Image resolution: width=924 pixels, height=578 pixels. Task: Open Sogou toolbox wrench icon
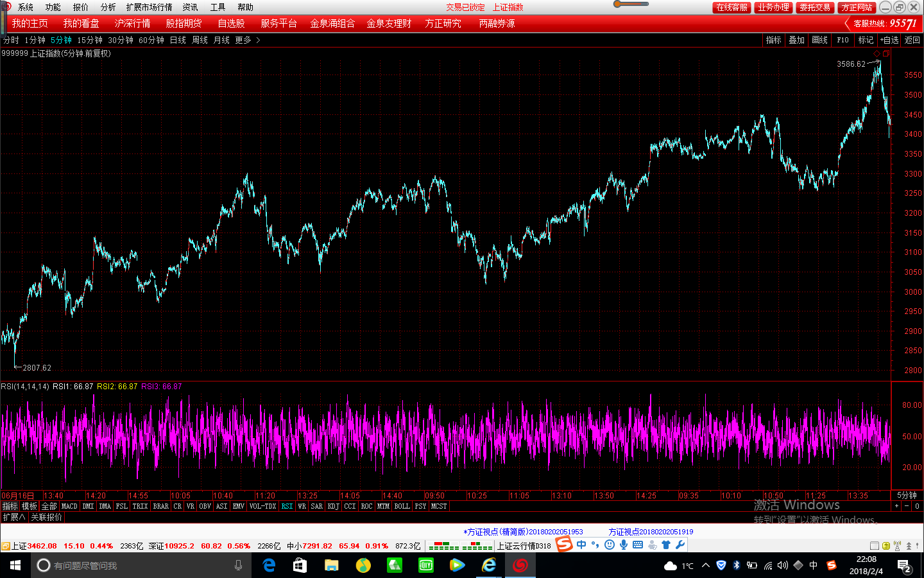point(680,545)
